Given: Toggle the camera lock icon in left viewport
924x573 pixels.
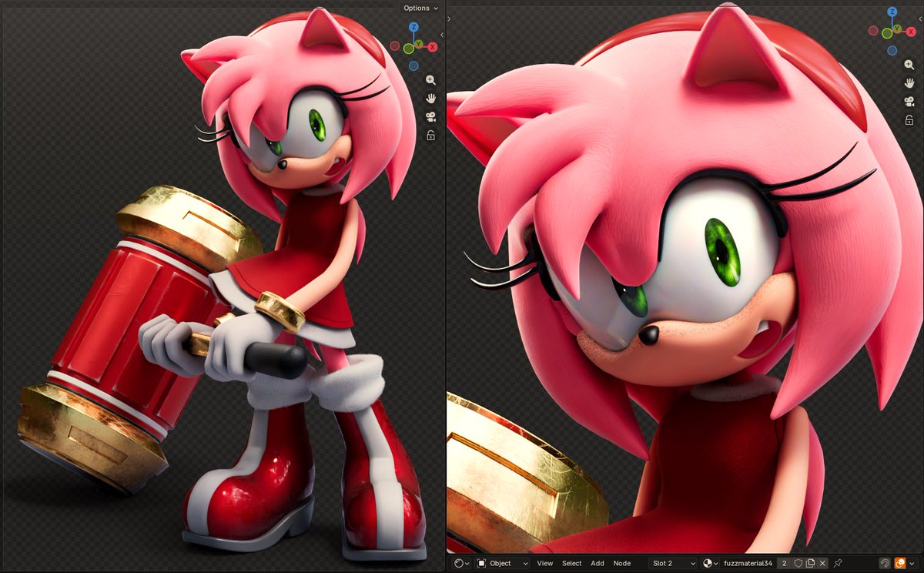Looking at the screenshot, I should [x=430, y=135].
